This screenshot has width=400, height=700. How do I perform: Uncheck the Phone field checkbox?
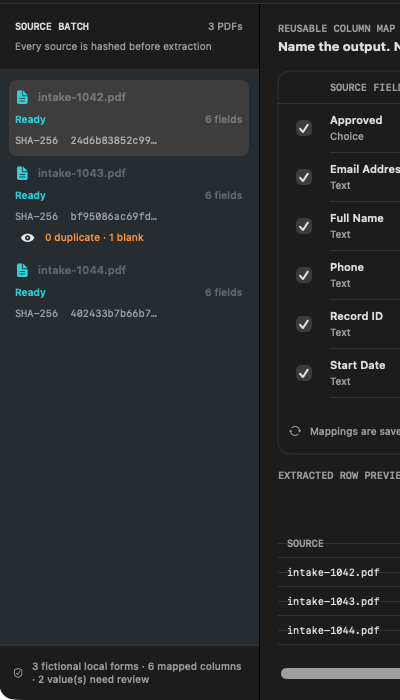click(304, 275)
